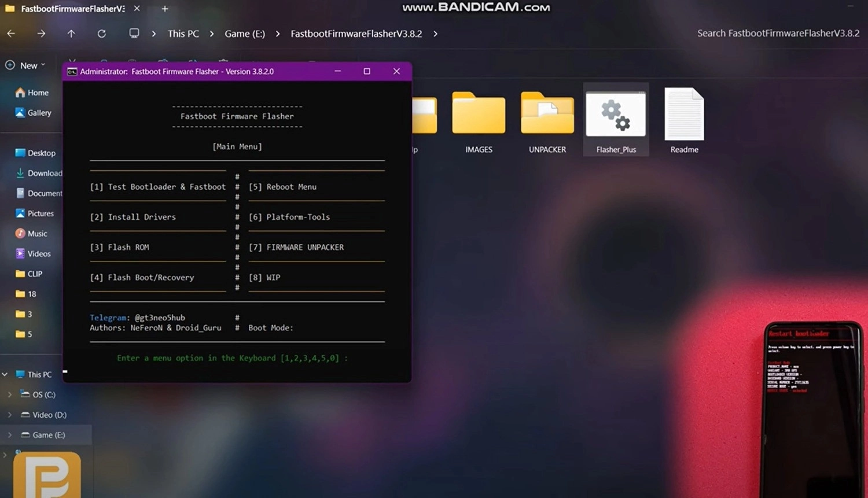Click Game (E:) in the address breadcrumb
The height and width of the screenshot is (498, 868).
point(245,34)
